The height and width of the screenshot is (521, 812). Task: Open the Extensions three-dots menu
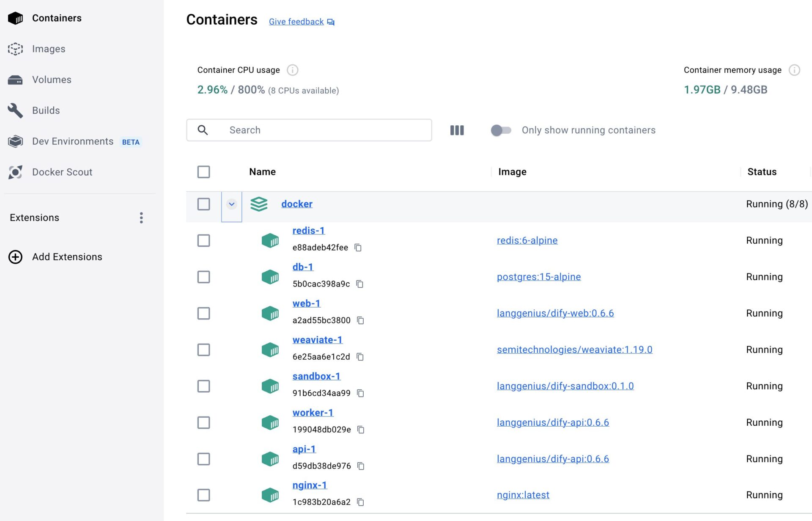(x=141, y=218)
